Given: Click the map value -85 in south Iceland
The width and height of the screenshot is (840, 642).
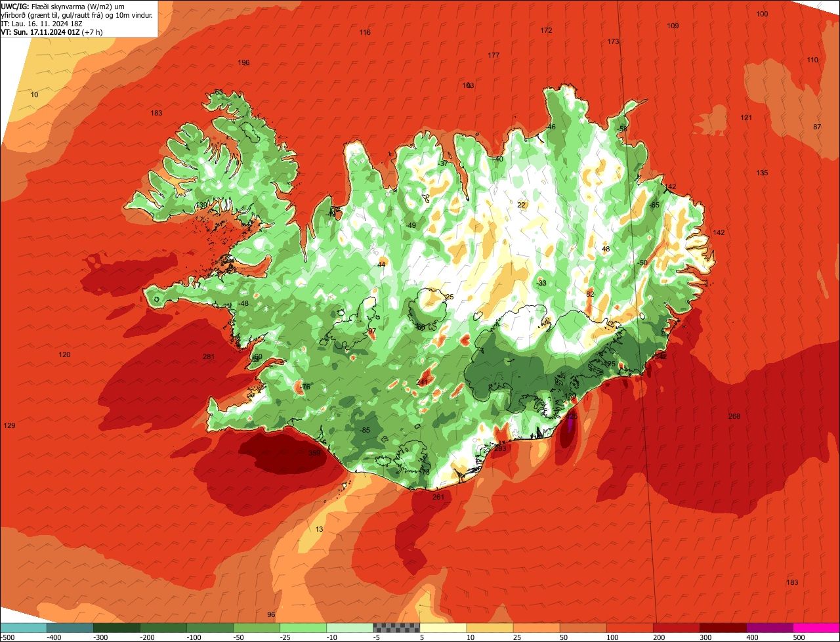Looking at the screenshot, I should pos(365,431).
